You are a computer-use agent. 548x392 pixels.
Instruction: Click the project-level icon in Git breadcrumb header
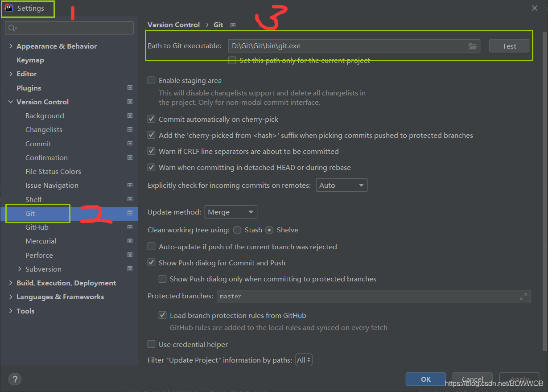click(233, 25)
